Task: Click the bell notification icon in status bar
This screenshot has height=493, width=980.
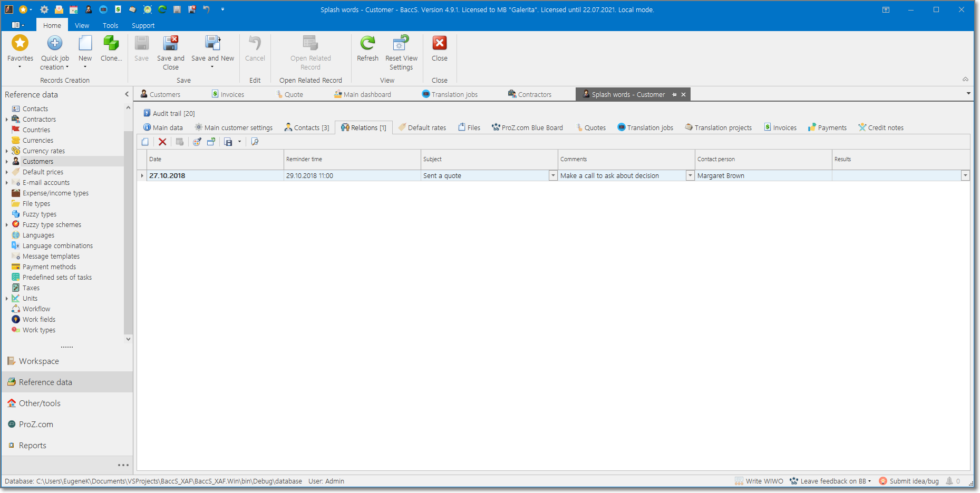Action: tap(949, 481)
